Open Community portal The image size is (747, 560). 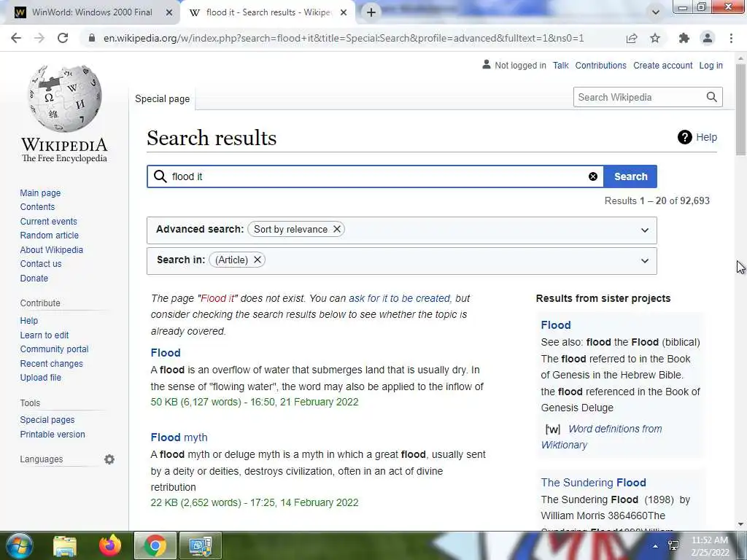[x=54, y=349]
